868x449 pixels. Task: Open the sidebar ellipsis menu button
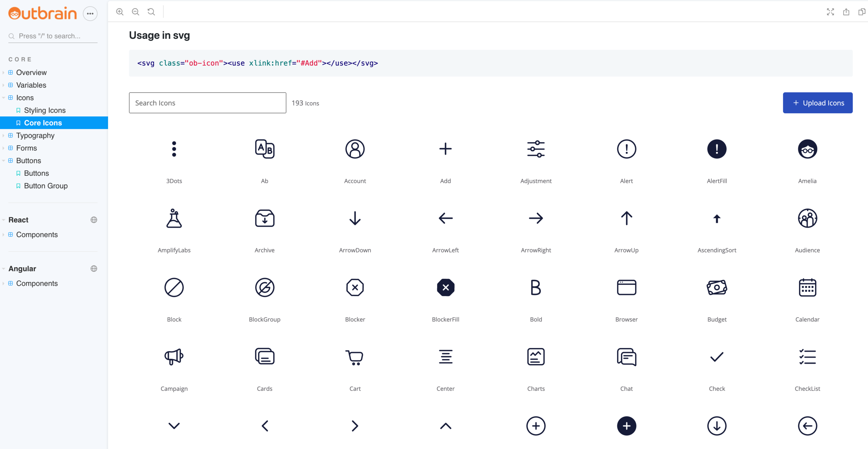pos(90,14)
